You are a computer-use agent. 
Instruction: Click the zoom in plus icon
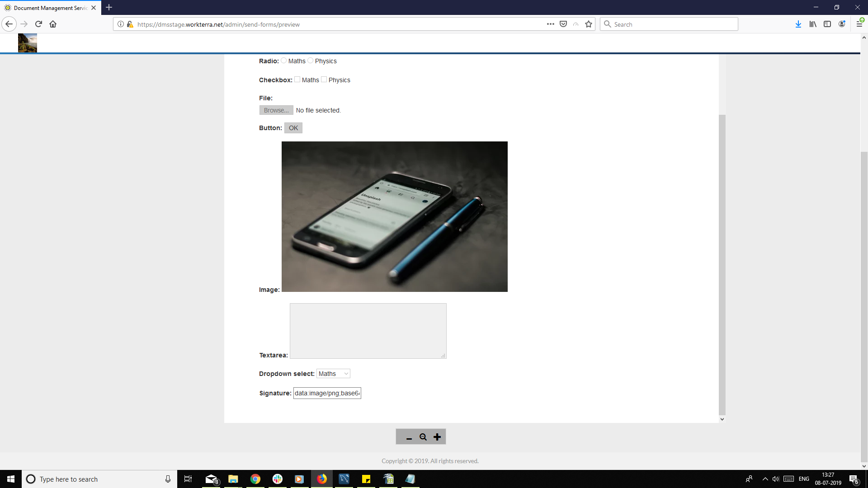click(437, 437)
